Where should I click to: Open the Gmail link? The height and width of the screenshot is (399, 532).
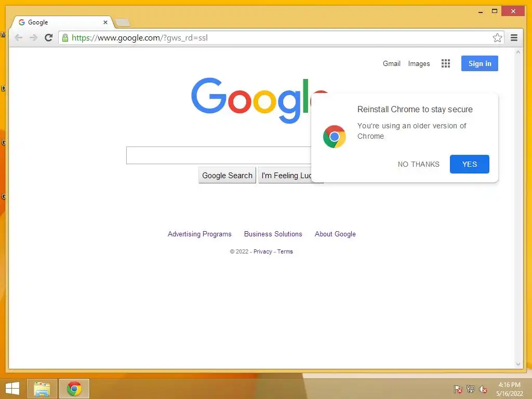pyautogui.click(x=392, y=63)
